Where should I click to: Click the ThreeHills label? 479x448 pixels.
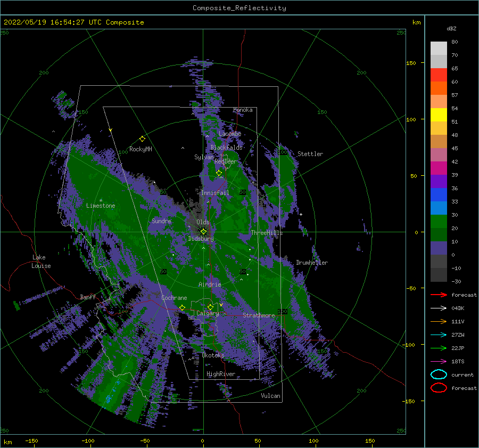[267, 233]
